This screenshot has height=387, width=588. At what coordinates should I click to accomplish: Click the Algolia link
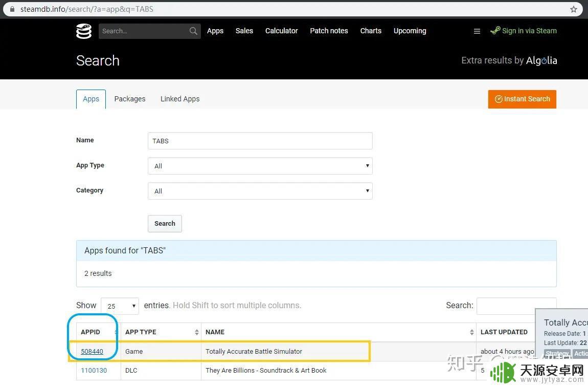[541, 61]
